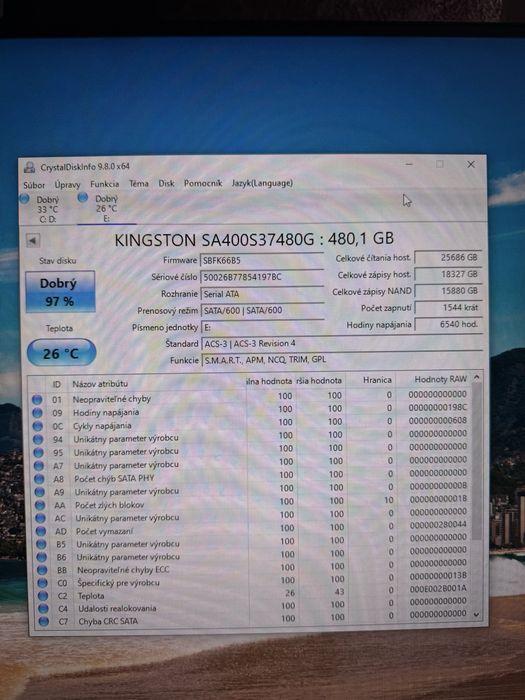
Task: Click total host writes value 18327 GB
Action: click(448, 274)
